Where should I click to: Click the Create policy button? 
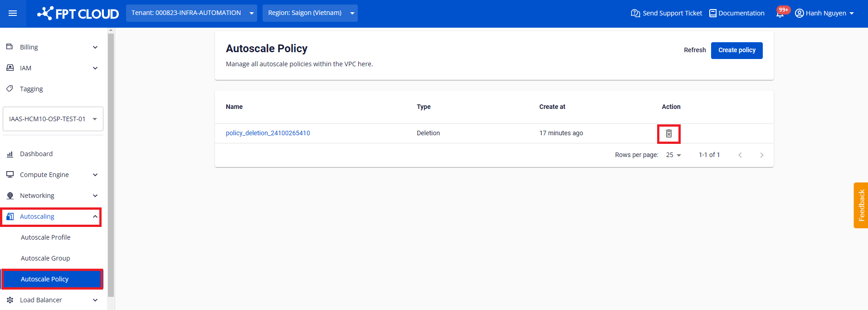pos(736,50)
